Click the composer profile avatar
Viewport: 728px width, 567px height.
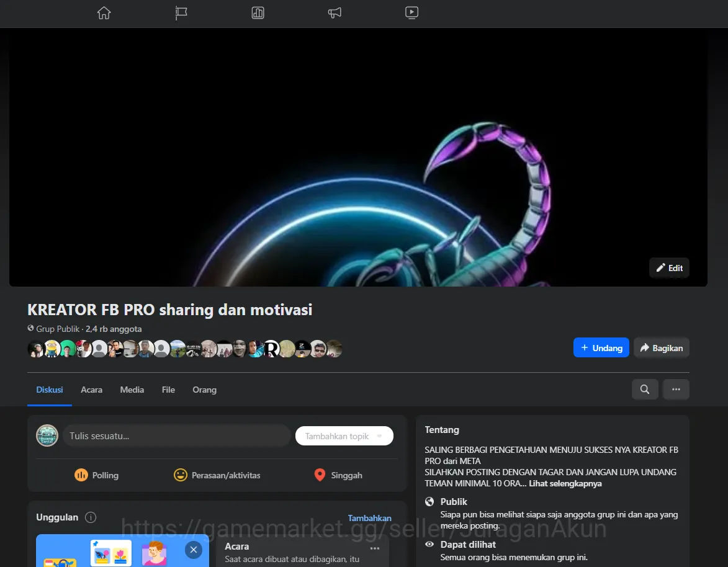(x=47, y=435)
